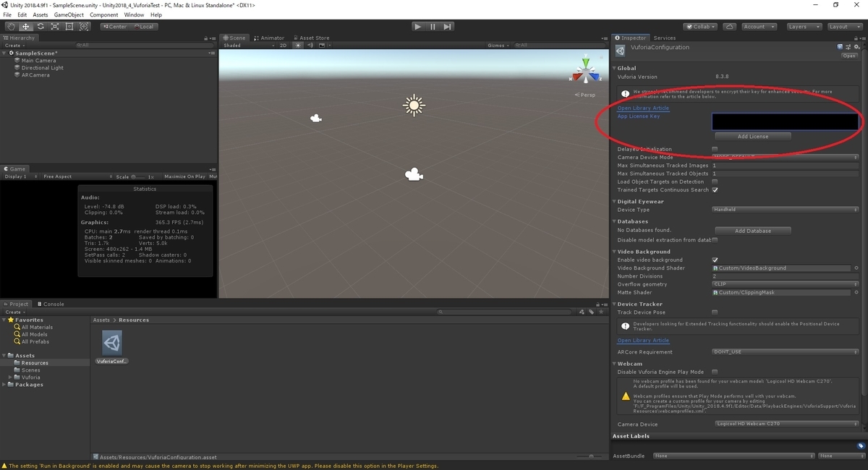Select the Rotate tool
The height and width of the screenshot is (470, 868).
point(40,27)
